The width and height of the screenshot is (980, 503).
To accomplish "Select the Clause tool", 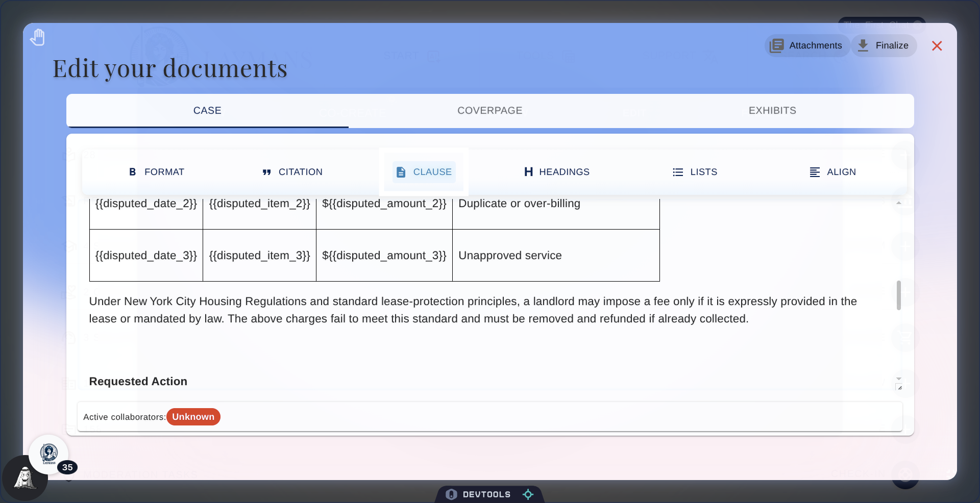I will click(423, 172).
